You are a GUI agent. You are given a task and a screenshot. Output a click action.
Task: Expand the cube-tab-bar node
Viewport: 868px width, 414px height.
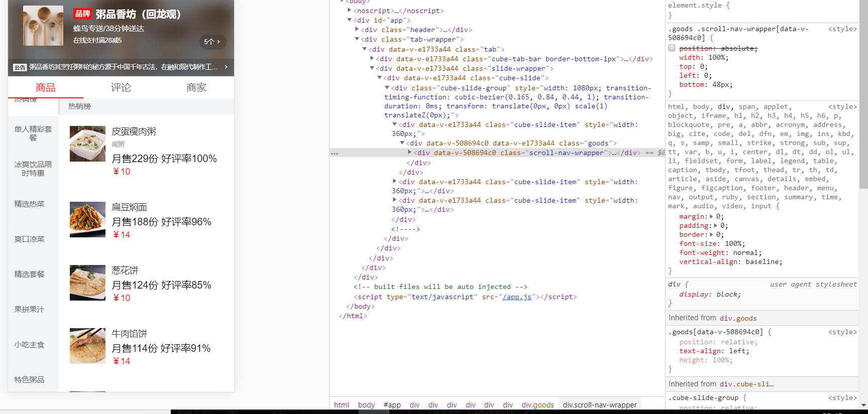(372, 59)
